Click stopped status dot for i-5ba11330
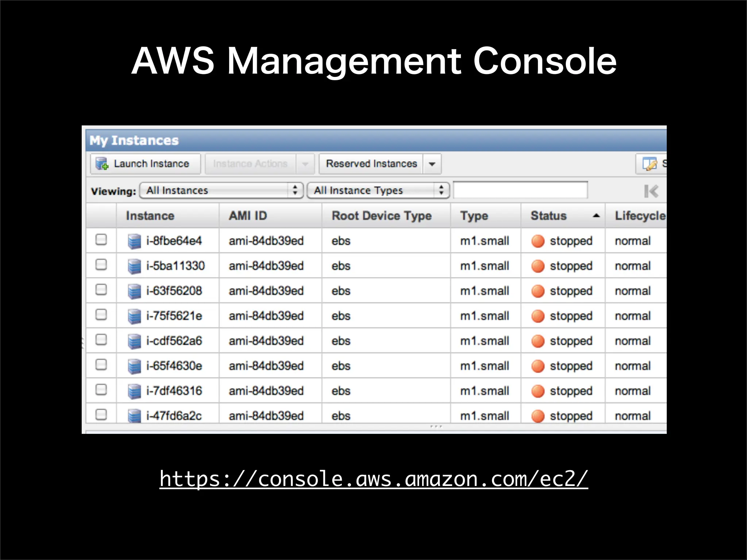The image size is (747, 560). coord(538,266)
